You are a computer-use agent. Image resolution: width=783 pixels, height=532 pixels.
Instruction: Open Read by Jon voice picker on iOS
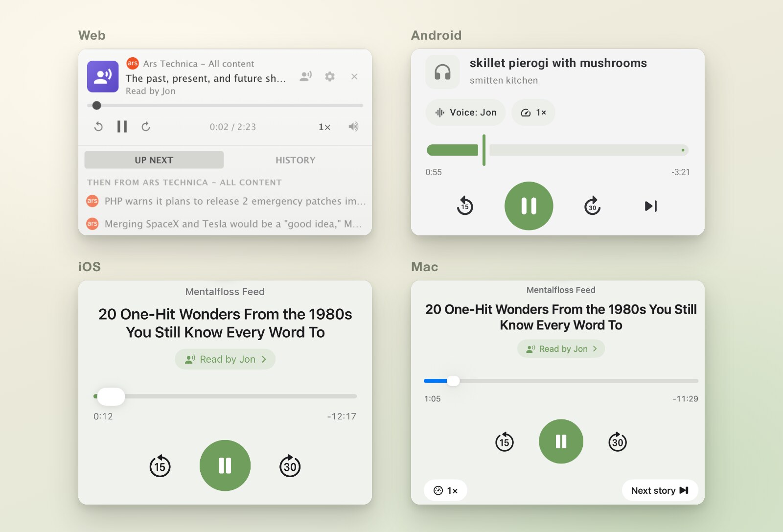[225, 359]
